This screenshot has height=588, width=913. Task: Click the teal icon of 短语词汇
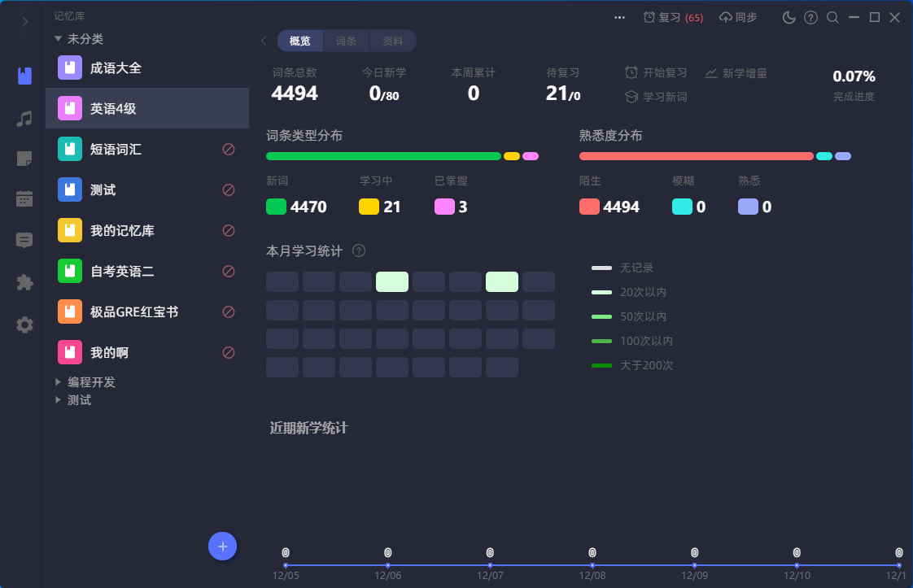[x=70, y=149]
